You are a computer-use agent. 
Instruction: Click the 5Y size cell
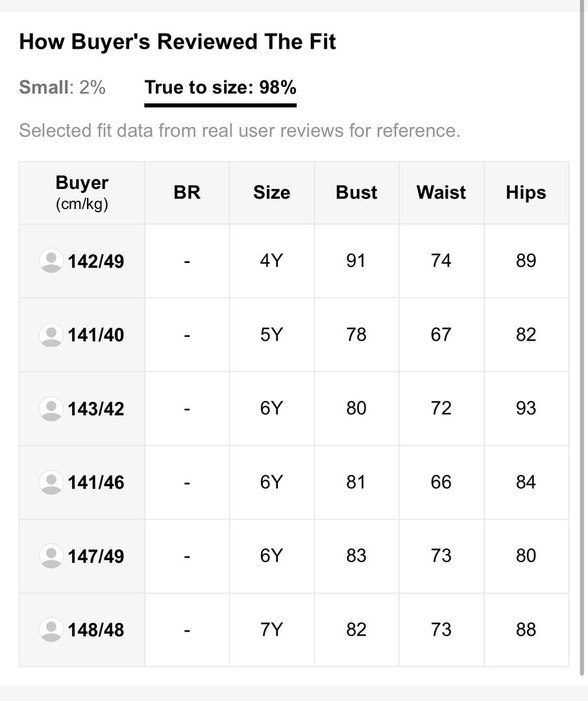(272, 335)
